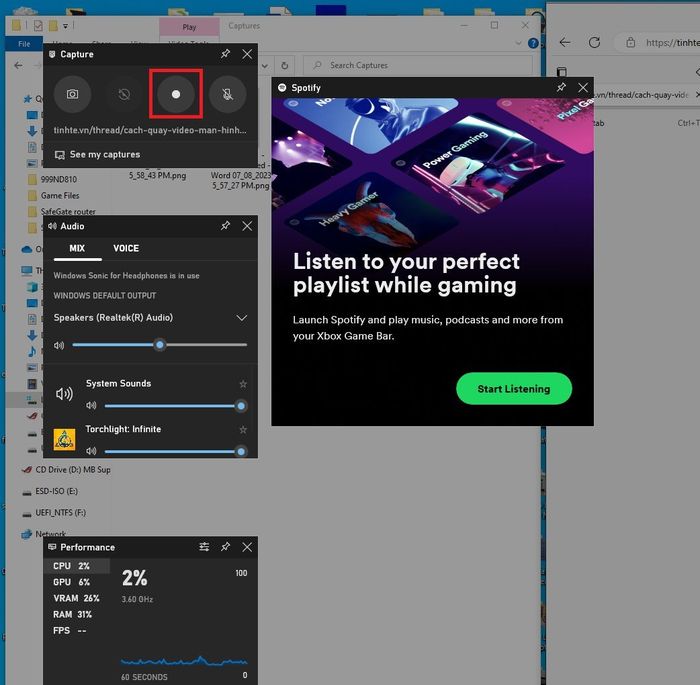Click the Spotify logo icon
This screenshot has width=700, height=685.
click(x=282, y=88)
